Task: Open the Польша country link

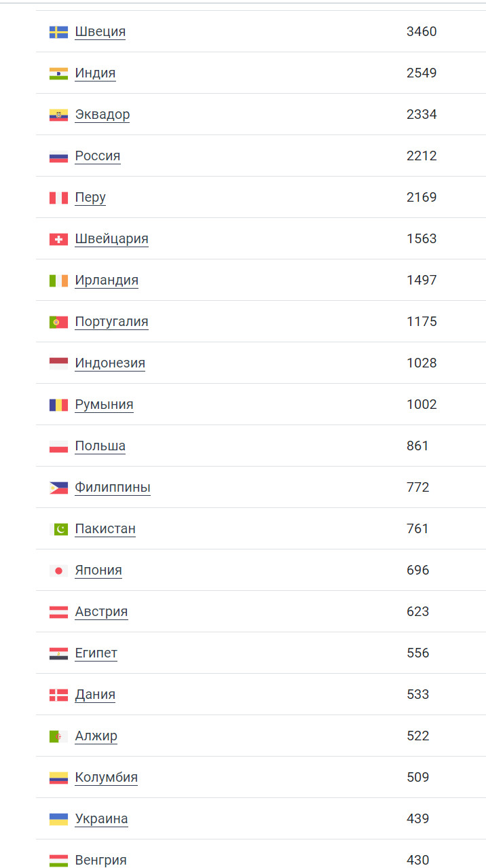Action: click(100, 446)
